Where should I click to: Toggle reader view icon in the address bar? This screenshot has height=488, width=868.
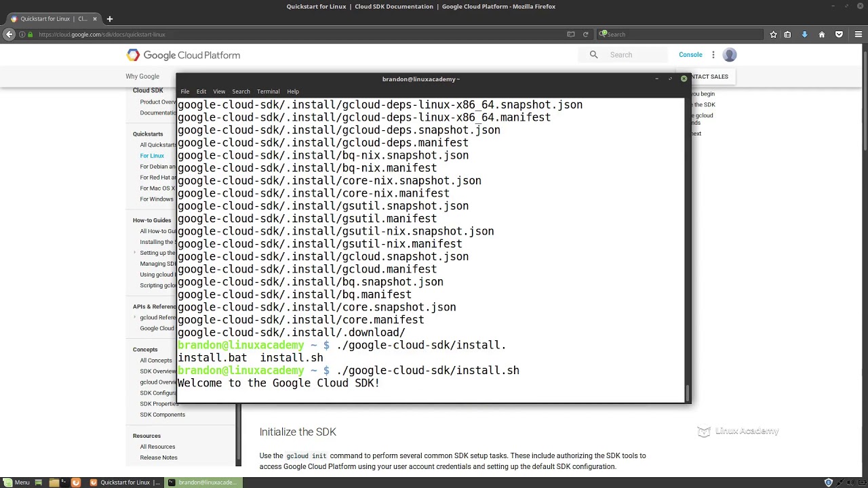[571, 35]
